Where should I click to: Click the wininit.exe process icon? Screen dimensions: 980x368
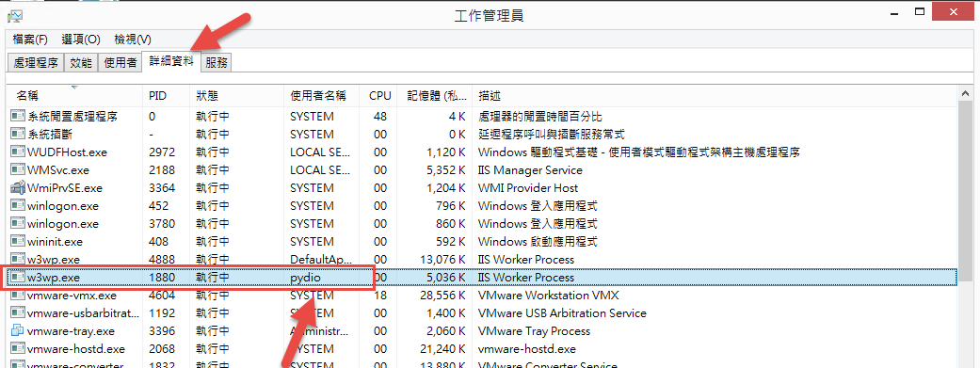coord(18,241)
